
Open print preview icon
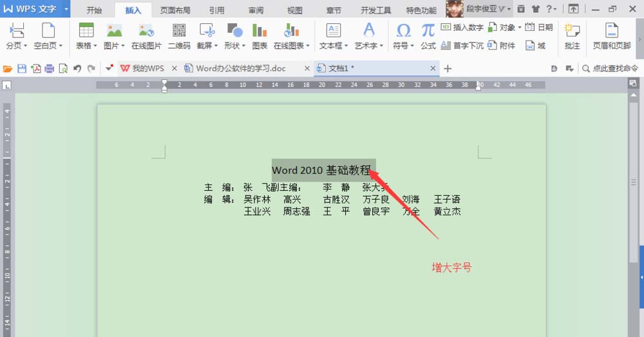pos(63,69)
